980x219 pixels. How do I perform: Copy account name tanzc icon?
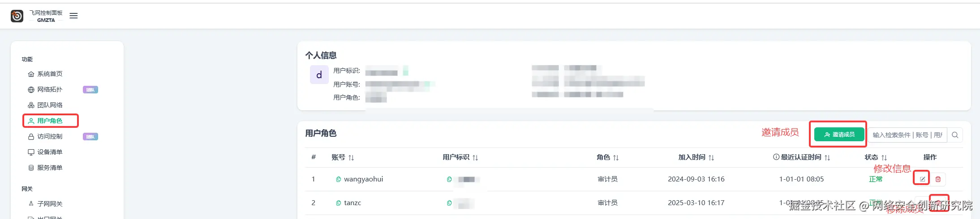pos(339,203)
